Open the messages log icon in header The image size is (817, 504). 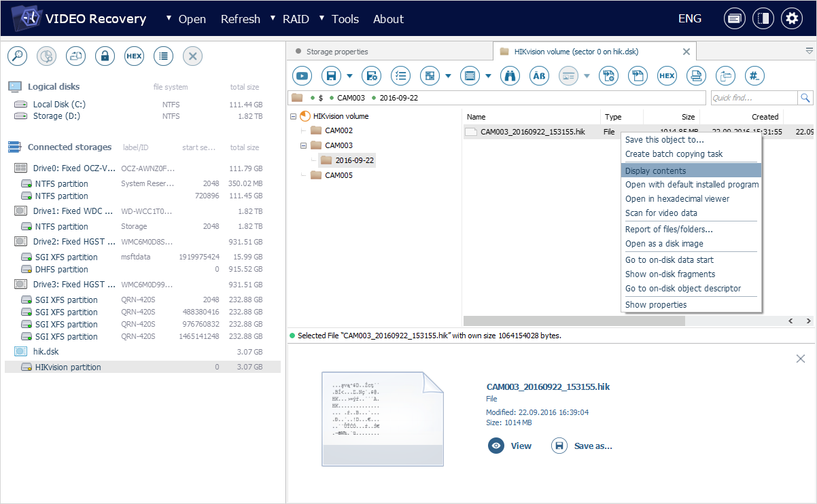coord(733,18)
